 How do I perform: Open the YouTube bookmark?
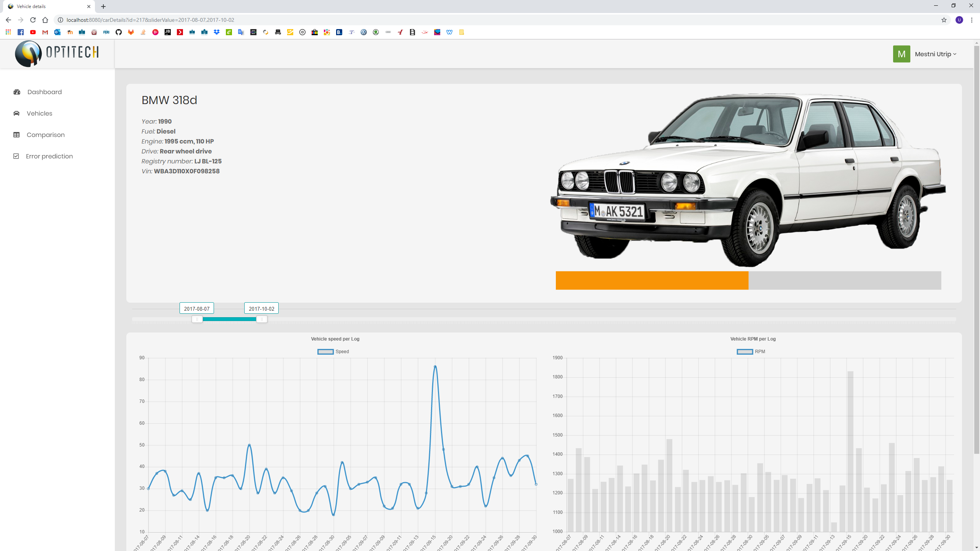(x=33, y=32)
